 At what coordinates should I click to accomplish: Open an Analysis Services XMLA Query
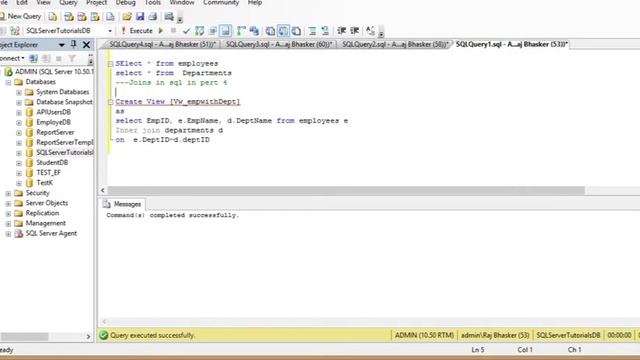[x=95, y=16]
